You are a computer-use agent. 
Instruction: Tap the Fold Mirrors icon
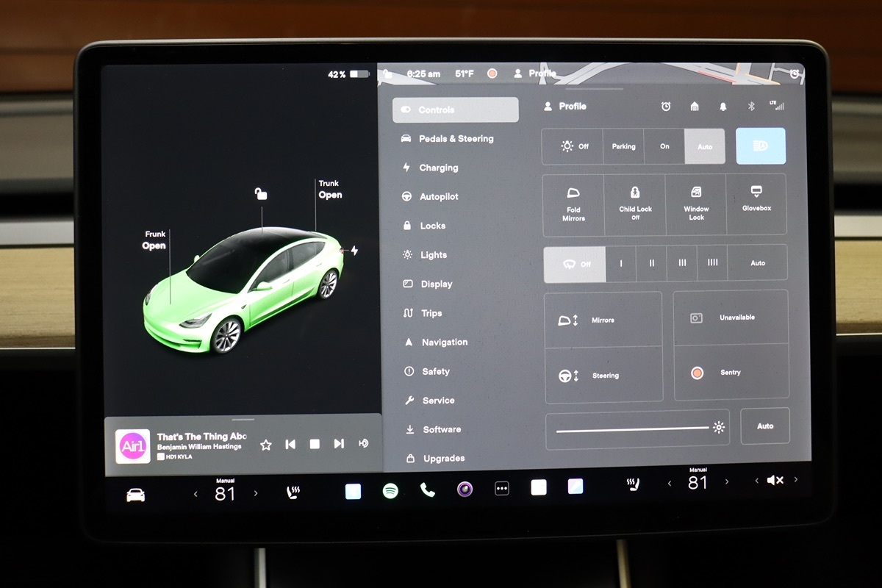[x=573, y=204]
